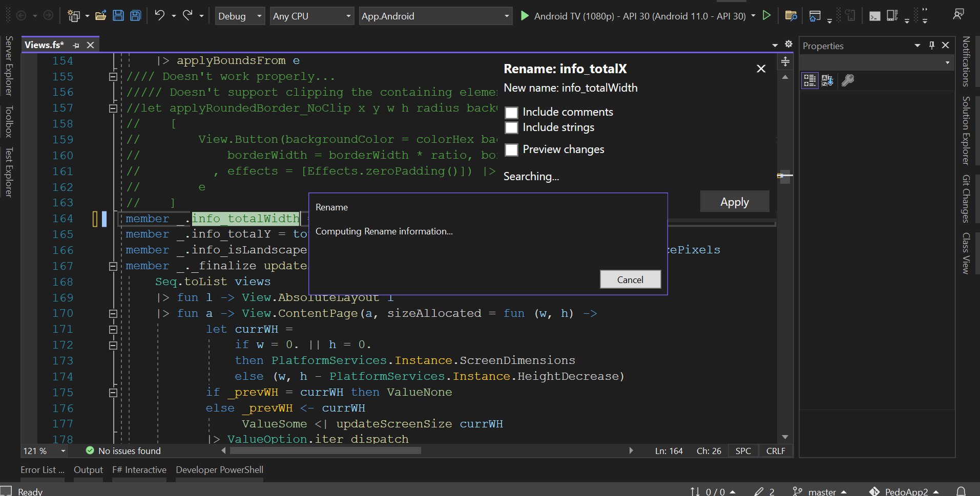980x496 pixels.
Task: Open the Any CPU platform dropdown
Action: pyautogui.click(x=312, y=16)
